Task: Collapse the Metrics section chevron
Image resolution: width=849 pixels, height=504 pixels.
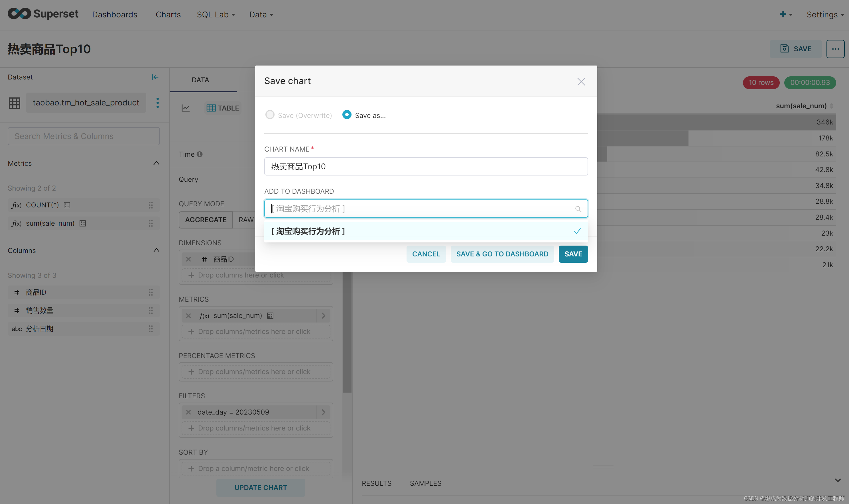Action: [x=156, y=163]
